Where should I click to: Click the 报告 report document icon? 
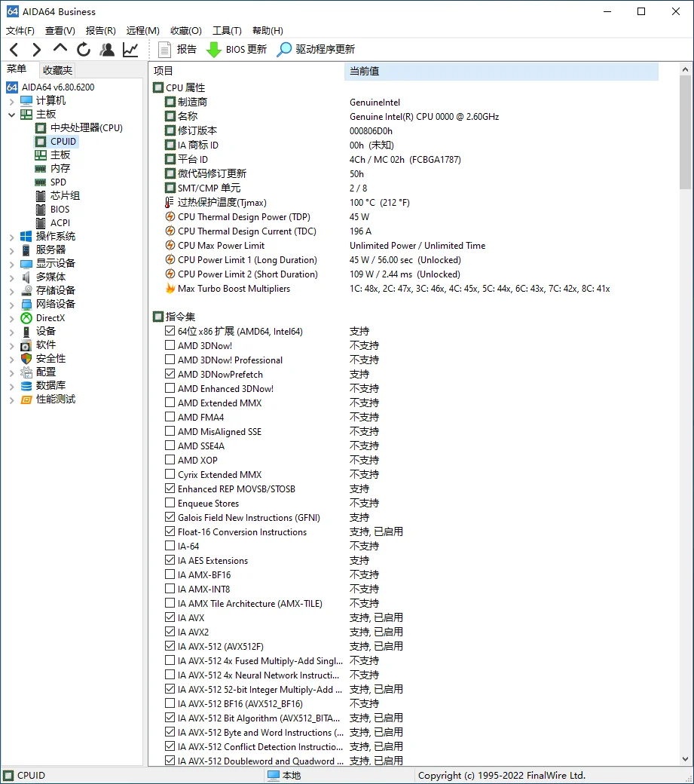tap(164, 50)
